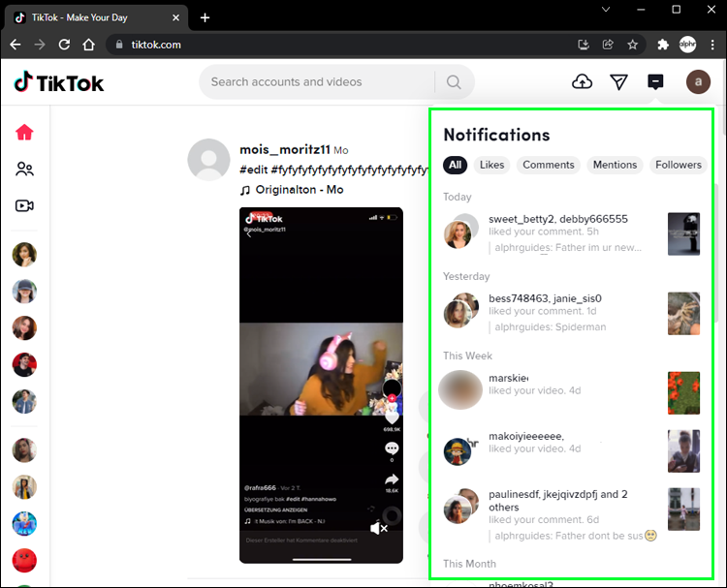Open the messages paper plane icon

618,82
